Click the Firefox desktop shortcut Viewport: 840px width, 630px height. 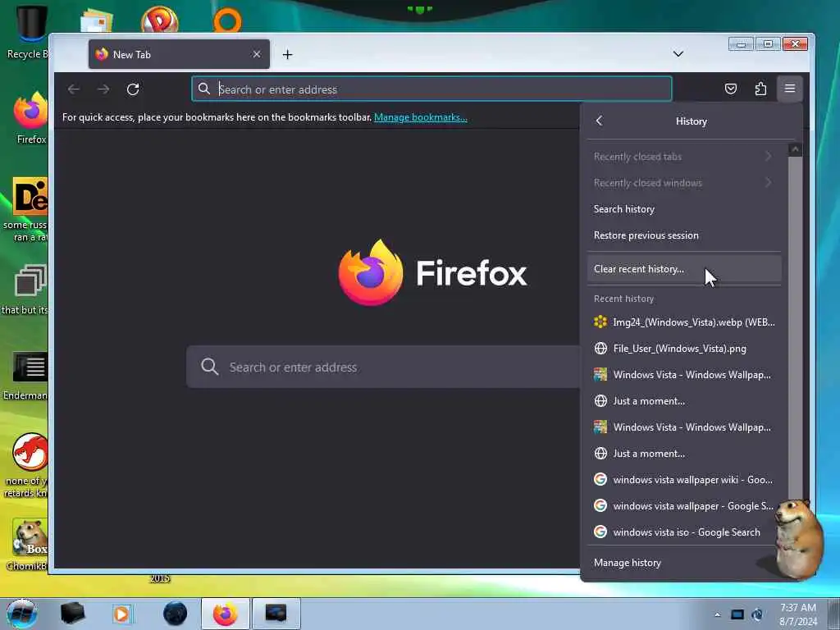30,118
